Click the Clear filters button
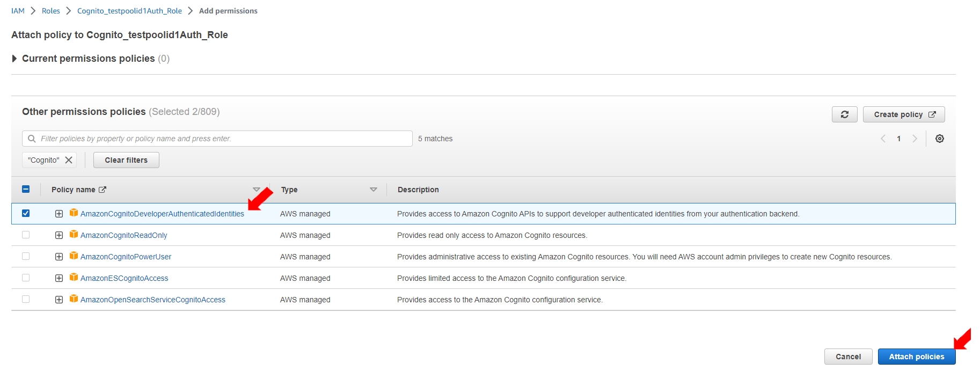The image size is (980, 370). point(126,160)
